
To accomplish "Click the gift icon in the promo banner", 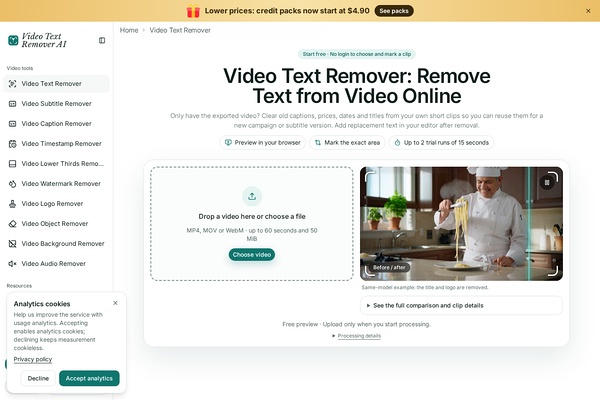I will point(193,11).
